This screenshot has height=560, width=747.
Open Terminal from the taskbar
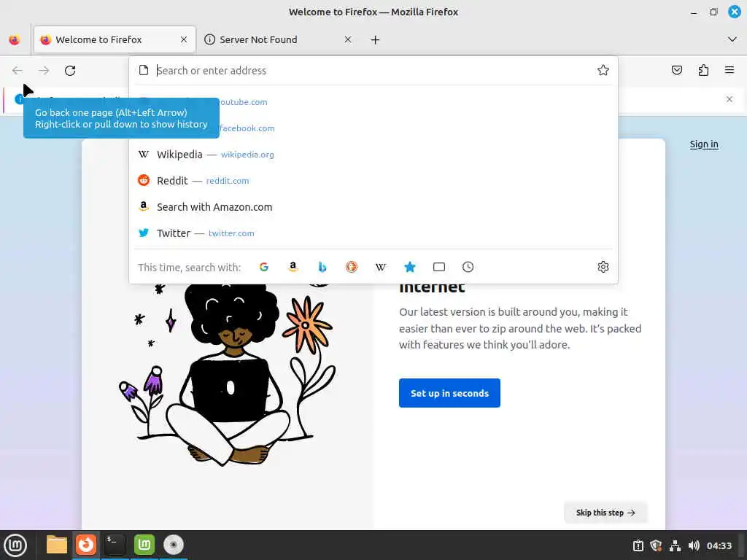(115, 545)
